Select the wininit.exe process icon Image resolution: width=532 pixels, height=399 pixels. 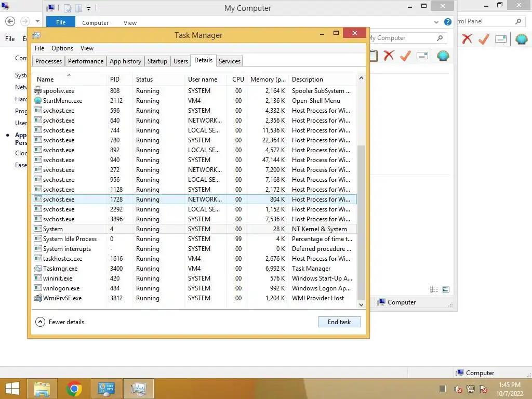pos(37,278)
